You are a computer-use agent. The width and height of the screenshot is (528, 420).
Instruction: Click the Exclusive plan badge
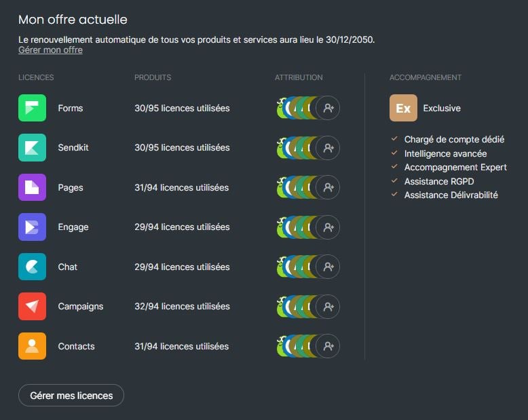[x=403, y=109]
